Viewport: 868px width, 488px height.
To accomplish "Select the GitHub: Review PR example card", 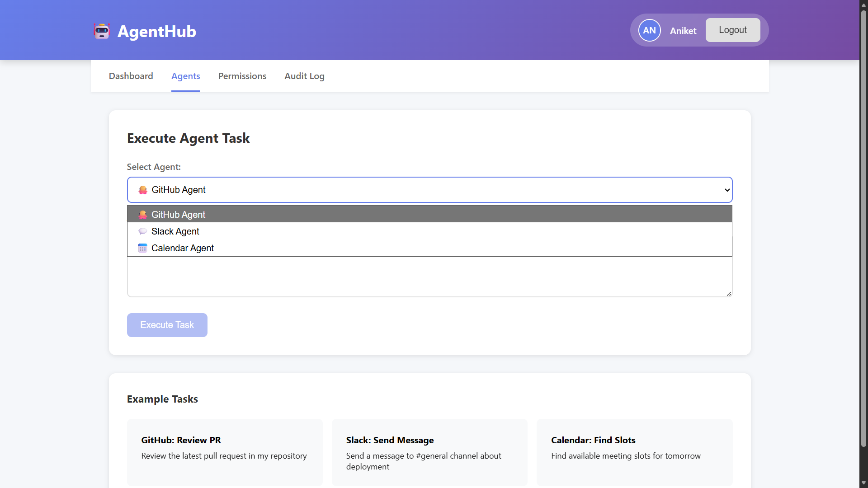I will pos(225,452).
